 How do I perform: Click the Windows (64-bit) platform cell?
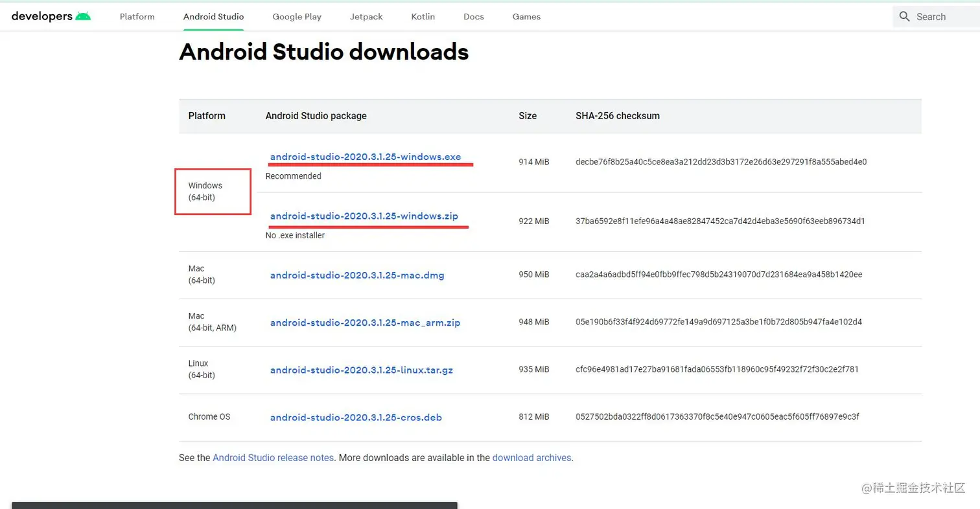(x=205, y=192)
